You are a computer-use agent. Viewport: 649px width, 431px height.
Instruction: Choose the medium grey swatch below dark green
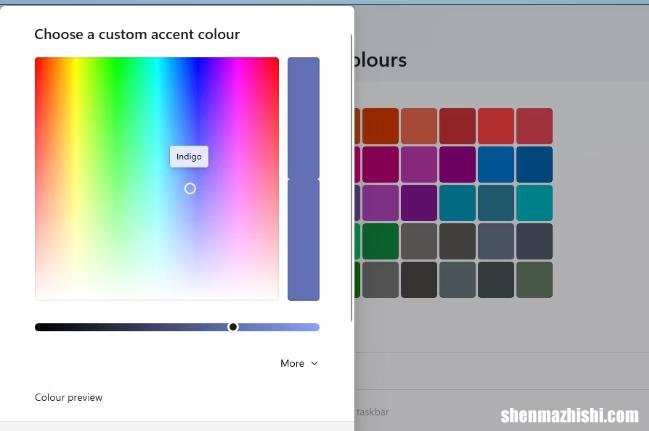[380, 280]
